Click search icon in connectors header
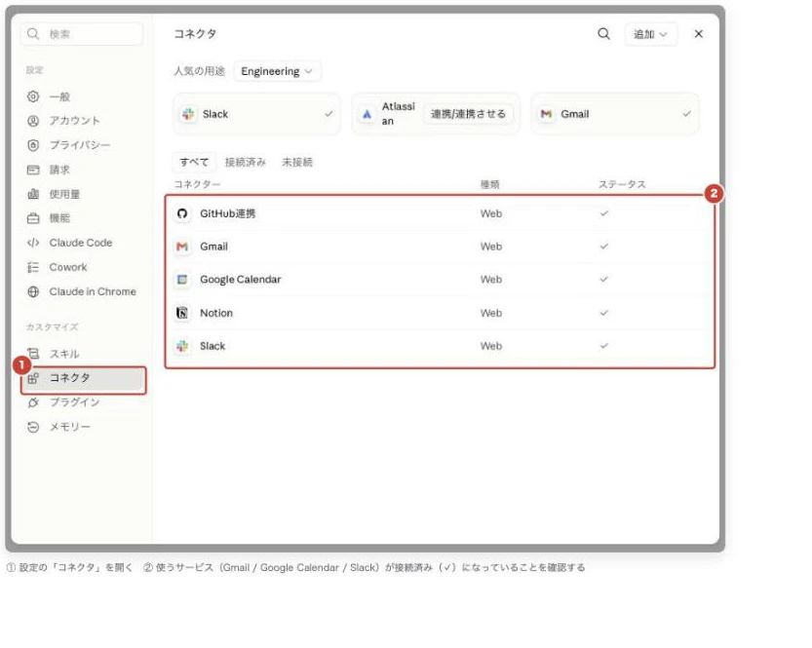Image resolution: width=812 pixels, height=648 pixels. (x=603, y=34)
